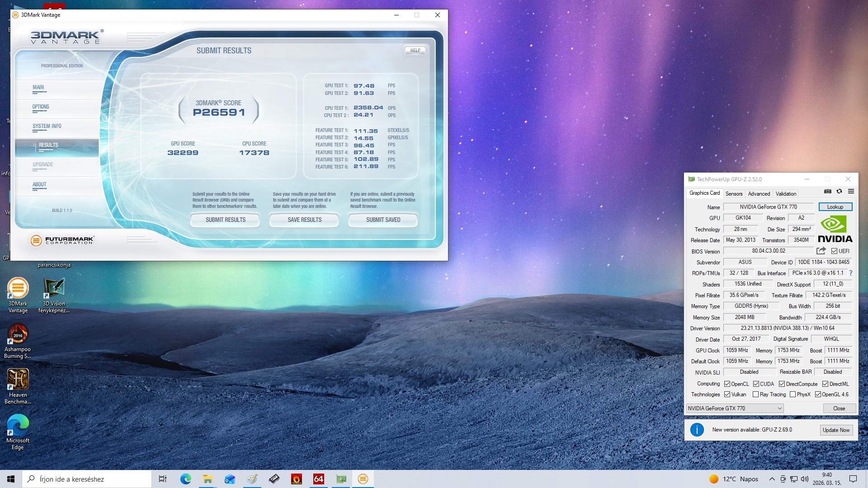
Task: Open the System Info section in 3DMark
Action: coord(47,127)
